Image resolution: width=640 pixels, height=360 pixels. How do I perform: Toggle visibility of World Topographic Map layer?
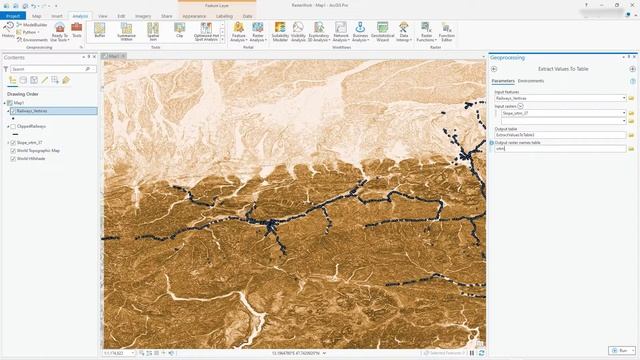[x=13, y=151]
